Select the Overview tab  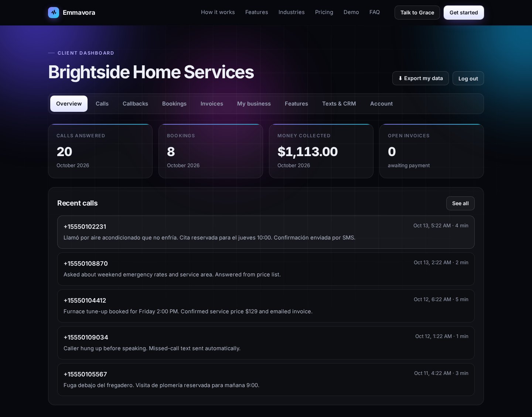(69, 104)
